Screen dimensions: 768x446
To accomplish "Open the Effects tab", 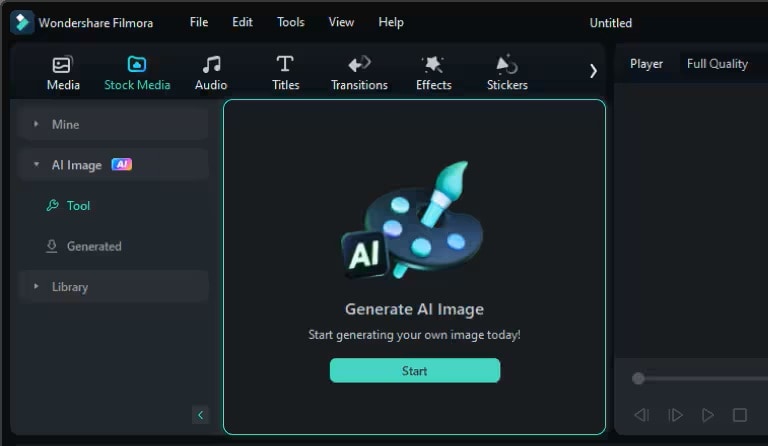I will (433, 73).
